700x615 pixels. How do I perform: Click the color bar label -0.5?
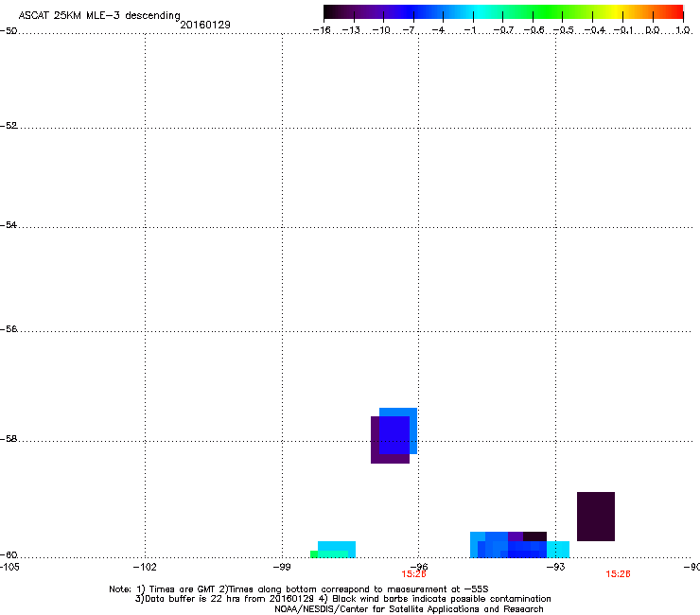coord(564,30)
